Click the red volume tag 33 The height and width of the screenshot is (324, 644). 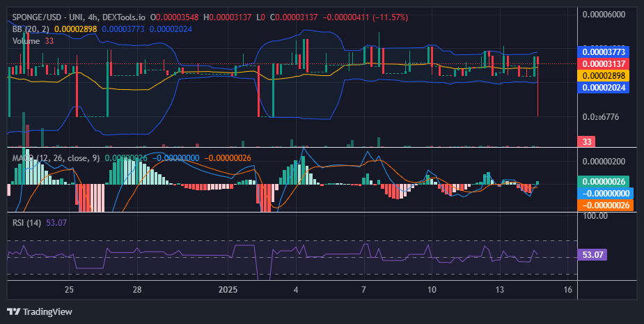[x=586, y=142]
